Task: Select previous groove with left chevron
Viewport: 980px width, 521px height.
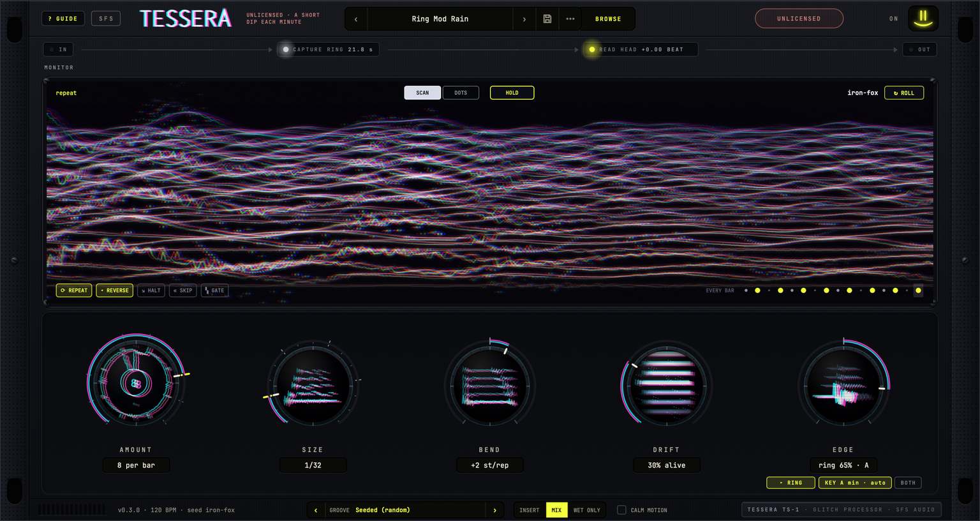Action: pos(316,510)
